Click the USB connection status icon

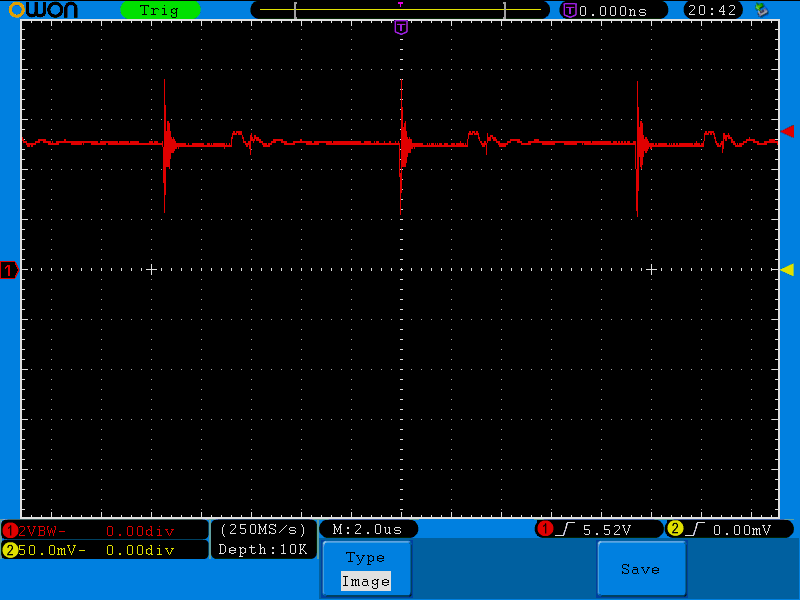762,10
